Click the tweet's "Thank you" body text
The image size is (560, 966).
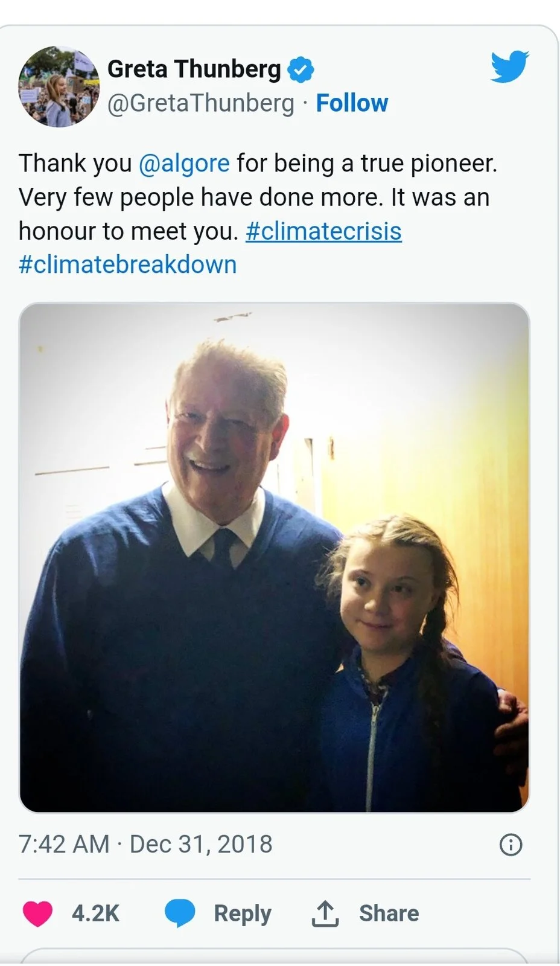[x=75, y=164]
